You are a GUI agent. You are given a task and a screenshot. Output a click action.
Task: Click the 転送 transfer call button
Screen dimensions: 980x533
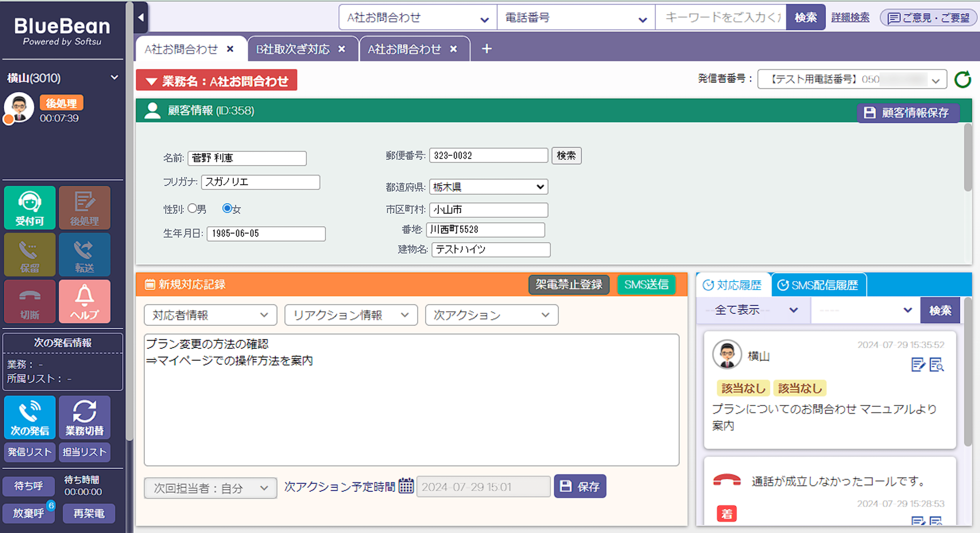pyautogui.click(x=84, y=255)
